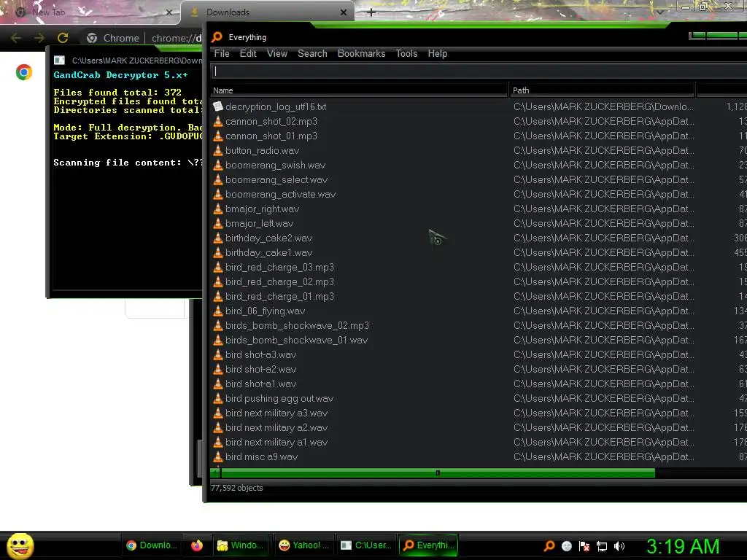Click the Everything taskbar button
747x560 pixels.
[x=428, y=545]
